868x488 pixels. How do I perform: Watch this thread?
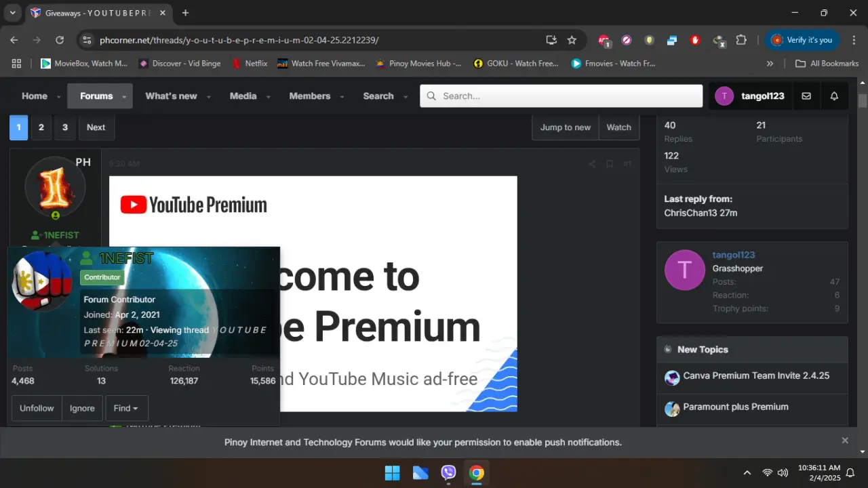pyautogui.click(x=618, y=127)
